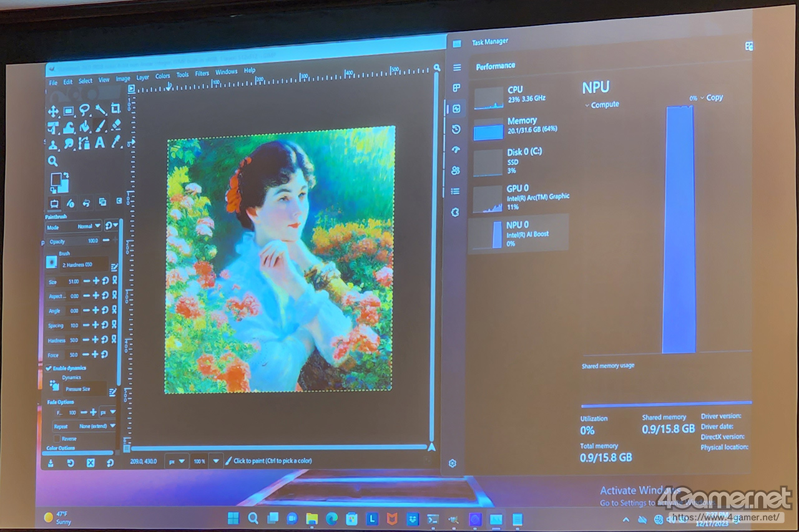Choose the Zoom magnifier tool
Viewport: 799px width, 532px height.
[x=53, y=161]
